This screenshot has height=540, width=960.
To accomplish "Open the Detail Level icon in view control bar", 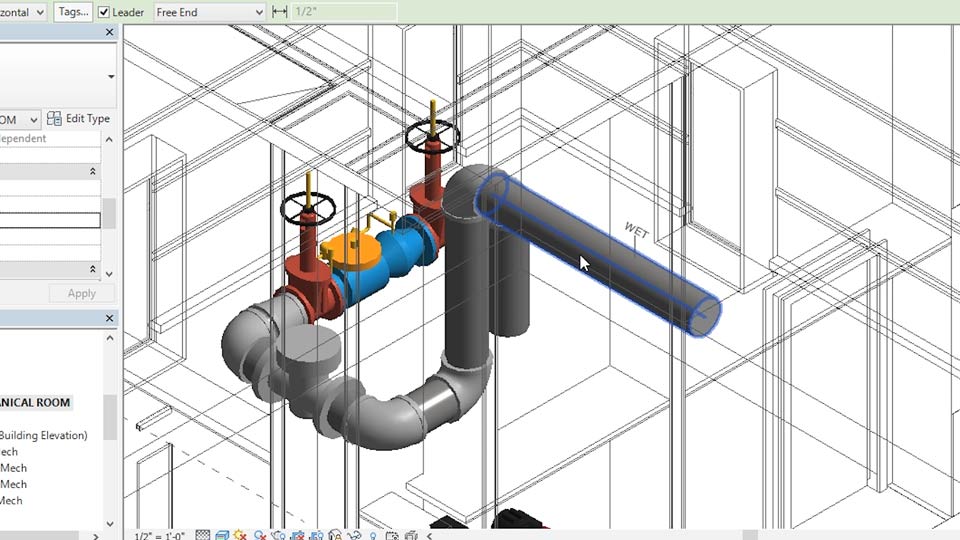I will click(203, 535).
